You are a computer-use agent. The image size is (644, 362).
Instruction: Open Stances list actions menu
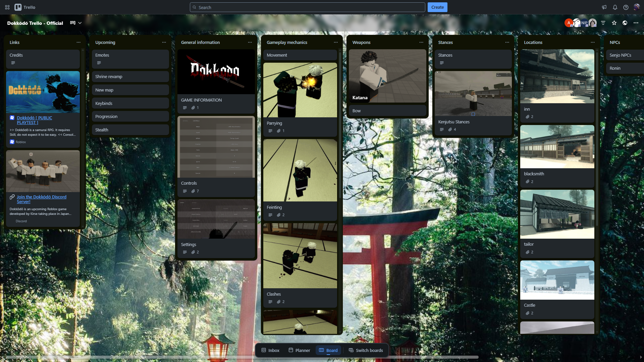[507, 42]
